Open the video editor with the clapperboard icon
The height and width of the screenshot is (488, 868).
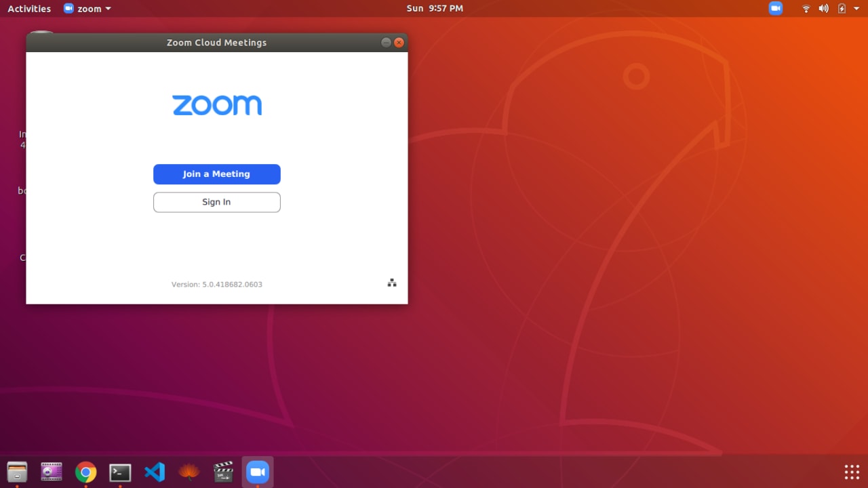[223, 472]
